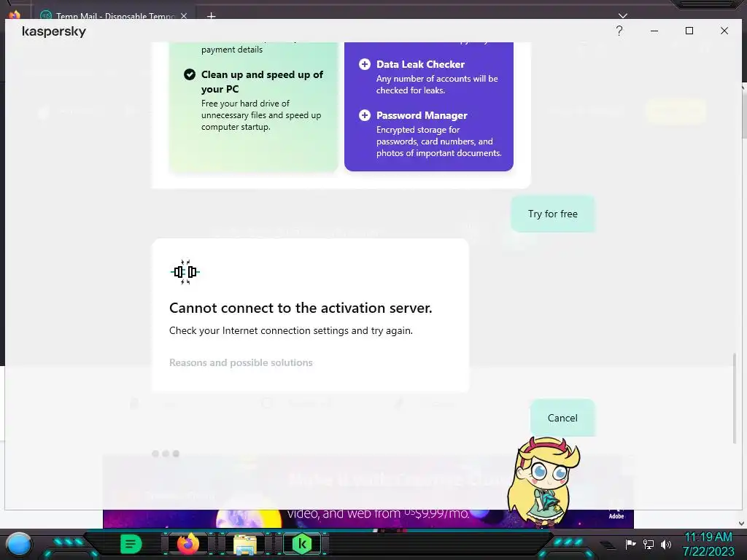Open File Explorer from the taskbar
The width and height of the screenshot is (747, 560).
245,544
